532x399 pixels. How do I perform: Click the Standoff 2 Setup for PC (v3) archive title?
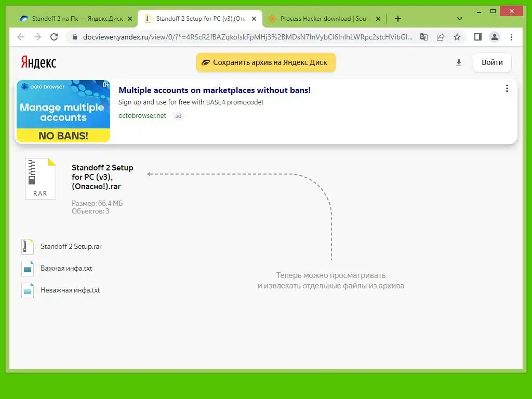coord(102,177)
